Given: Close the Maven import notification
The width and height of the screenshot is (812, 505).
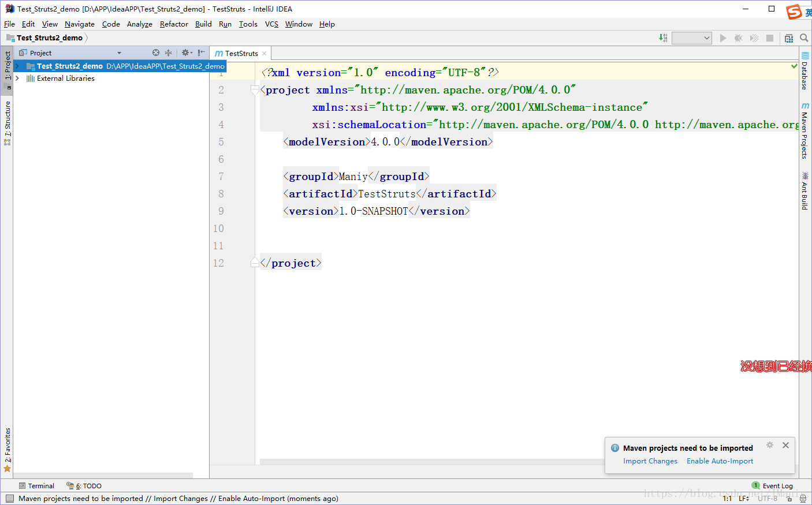Looking at the screenshot, I should [785, 445].
